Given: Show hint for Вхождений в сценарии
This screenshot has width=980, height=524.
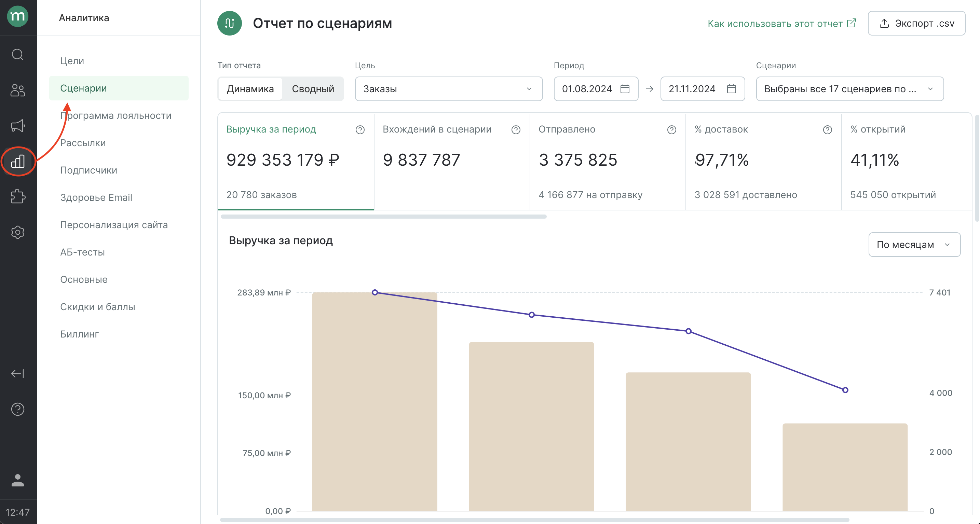Looking at the screenshot, I should (x=516, y=130).
